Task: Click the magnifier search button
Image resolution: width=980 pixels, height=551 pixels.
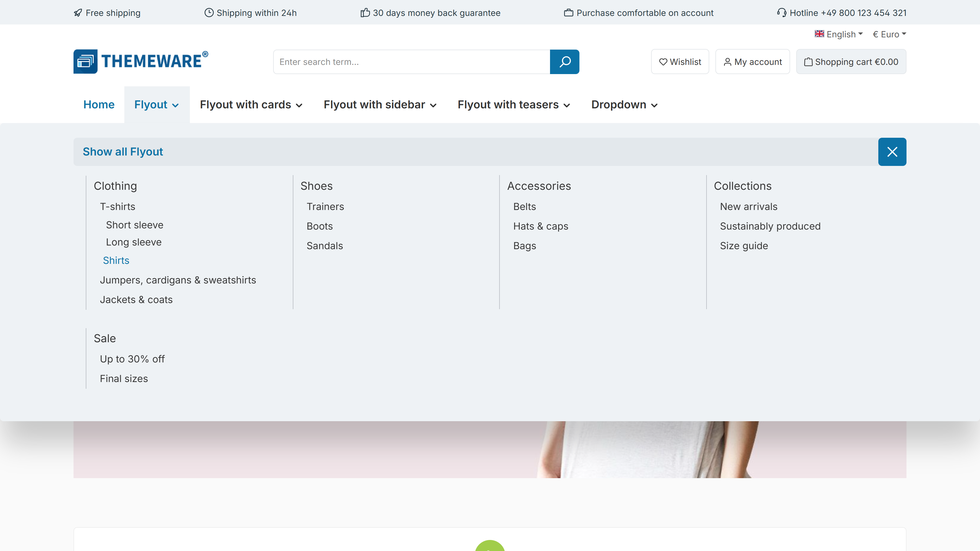Action: click(564, 62)
